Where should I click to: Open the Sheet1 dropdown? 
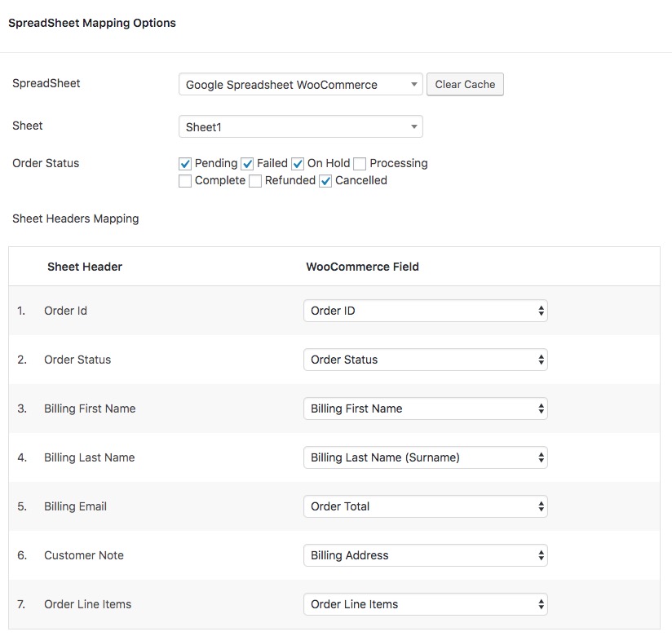pyautogui.click(x=300, y=126)
